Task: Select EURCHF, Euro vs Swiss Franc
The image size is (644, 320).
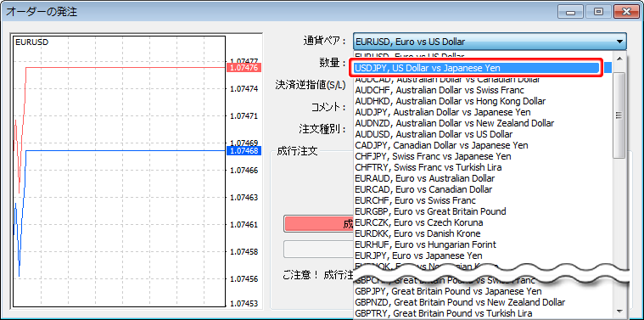Action: pos(483,201)
